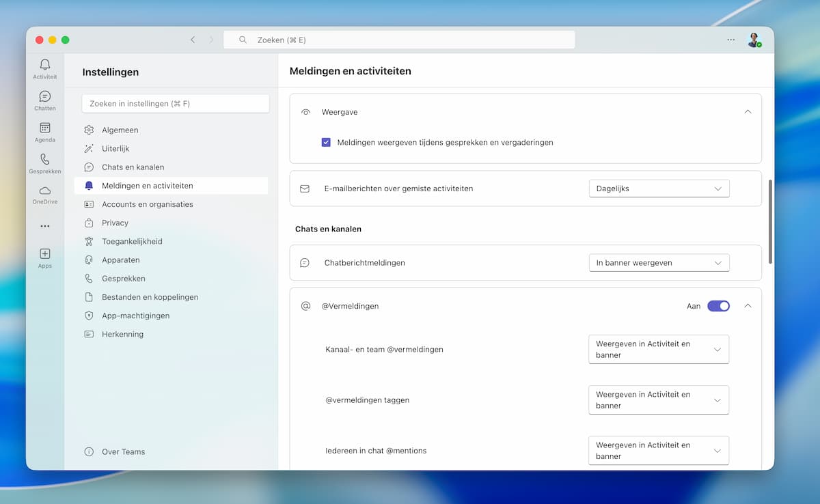Click the settings page vertical scrollbar
This screenshot has width=820, height=504.
click(x=771, y=222)
